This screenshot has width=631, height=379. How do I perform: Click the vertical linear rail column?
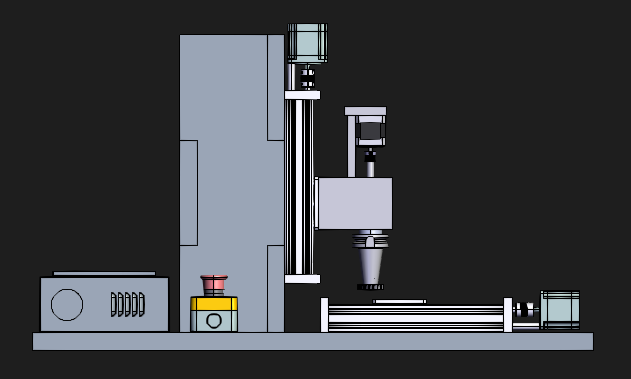pos(299,187)
